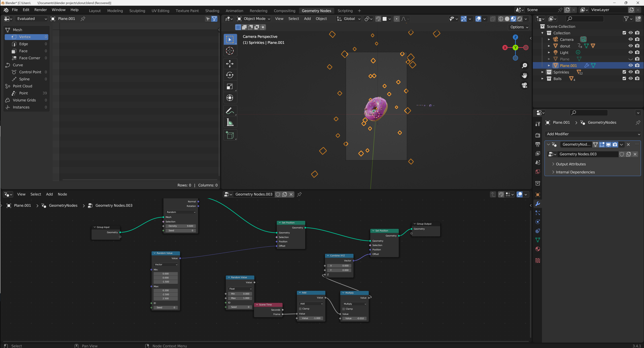Expand the Output Attributes panel
This screenshot has width=644, height=348.
[x=571, y=164]
